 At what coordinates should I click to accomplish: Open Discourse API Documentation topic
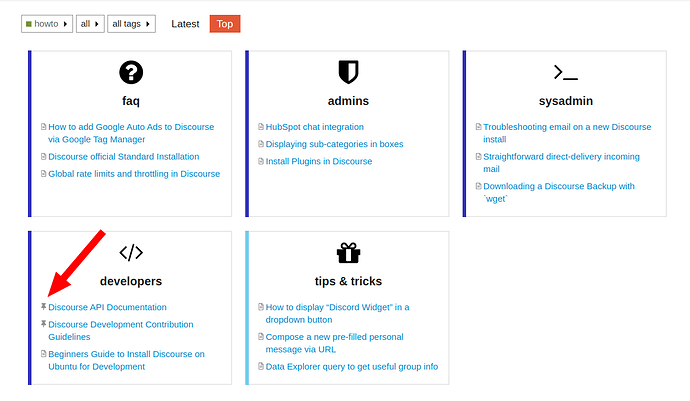click(x=107, y=307)
